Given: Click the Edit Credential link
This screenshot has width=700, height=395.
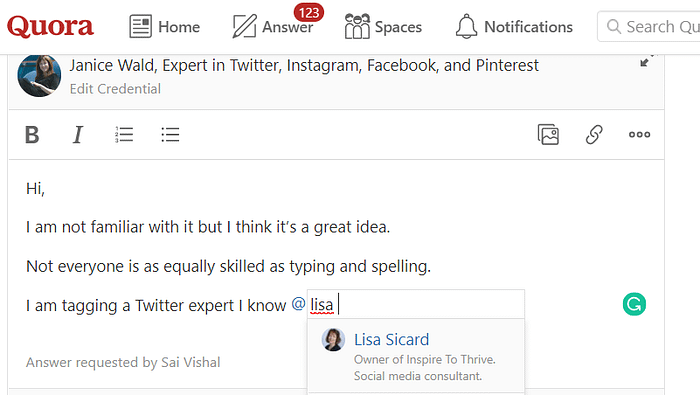Looking at the screenshot, I should 115,89.
